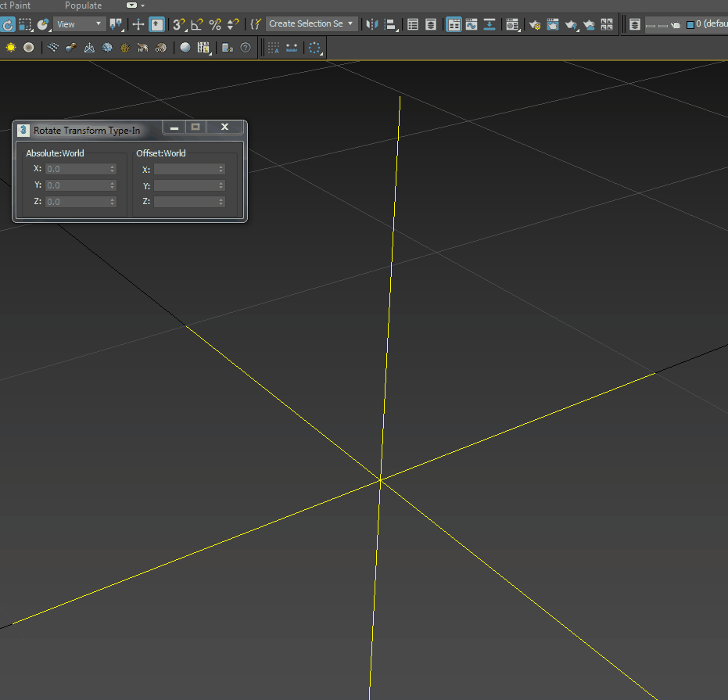Viewport: 728px width, 700px height.
Task: Open the question mark help icon
Action: [x=246, y=48]
